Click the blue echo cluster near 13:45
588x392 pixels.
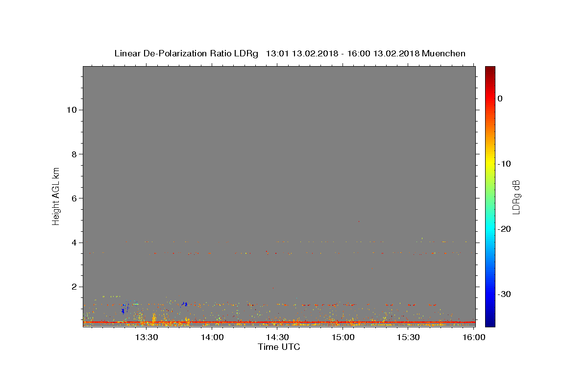[x=185, y=304]
